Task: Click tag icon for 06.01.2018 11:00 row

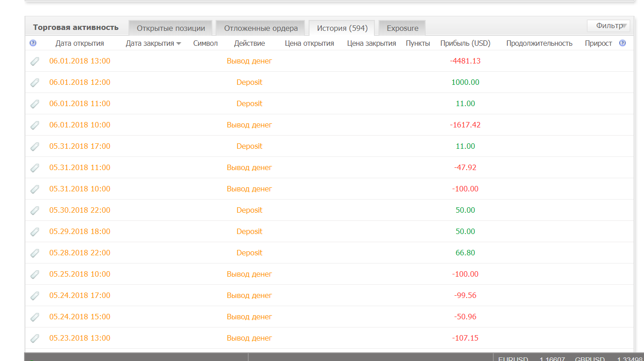Action: coord(34,104)
